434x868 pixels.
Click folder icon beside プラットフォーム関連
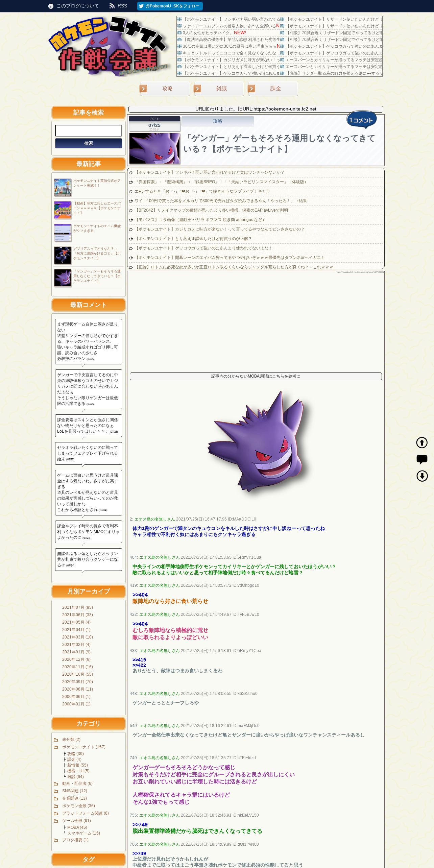click(56, 814)
